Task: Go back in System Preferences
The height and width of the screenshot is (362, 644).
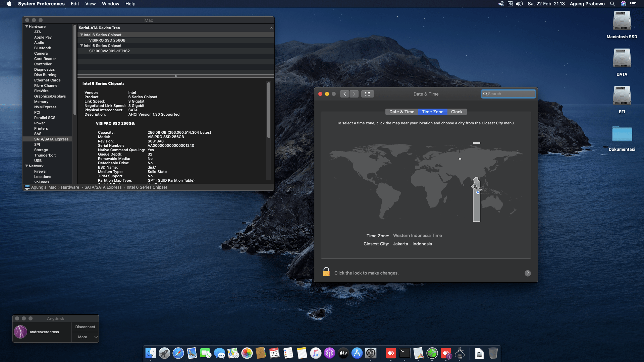Action: click(344, 94)
